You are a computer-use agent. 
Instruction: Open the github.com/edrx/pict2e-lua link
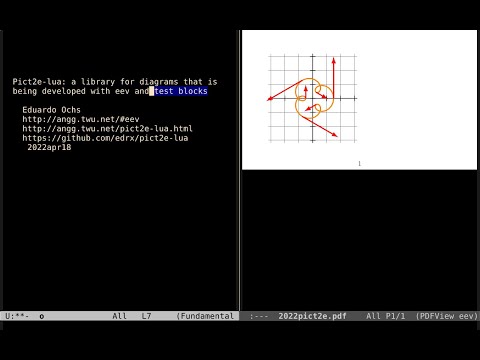[105, 138]
